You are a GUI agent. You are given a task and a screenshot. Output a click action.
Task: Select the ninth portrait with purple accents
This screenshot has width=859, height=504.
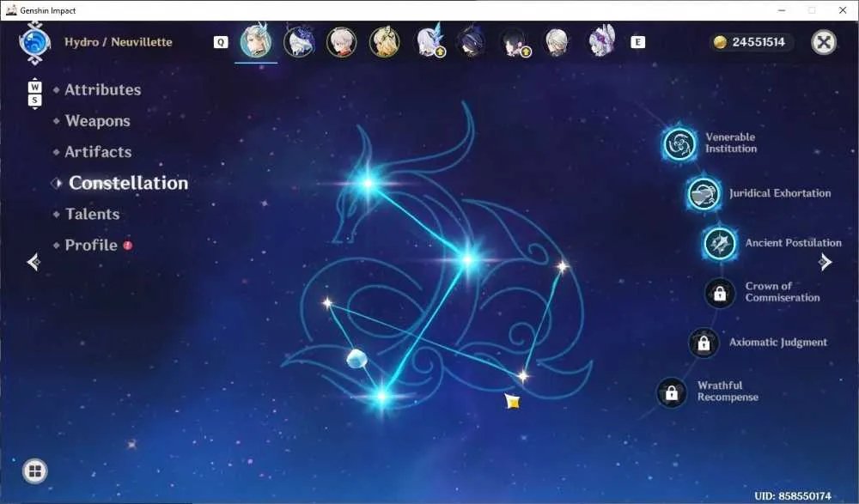[601, 41]
